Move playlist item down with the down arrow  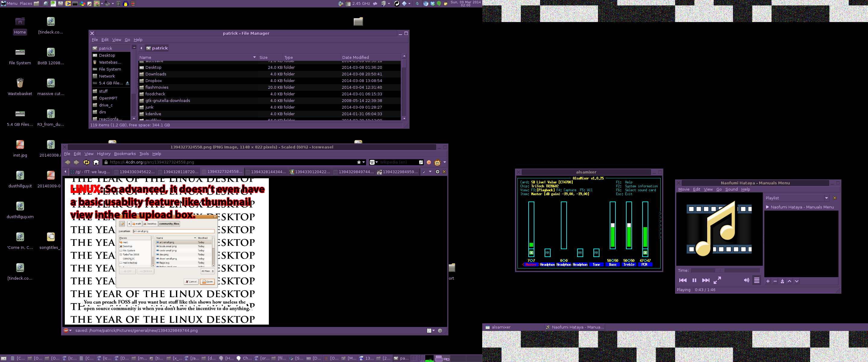(797, 281)
